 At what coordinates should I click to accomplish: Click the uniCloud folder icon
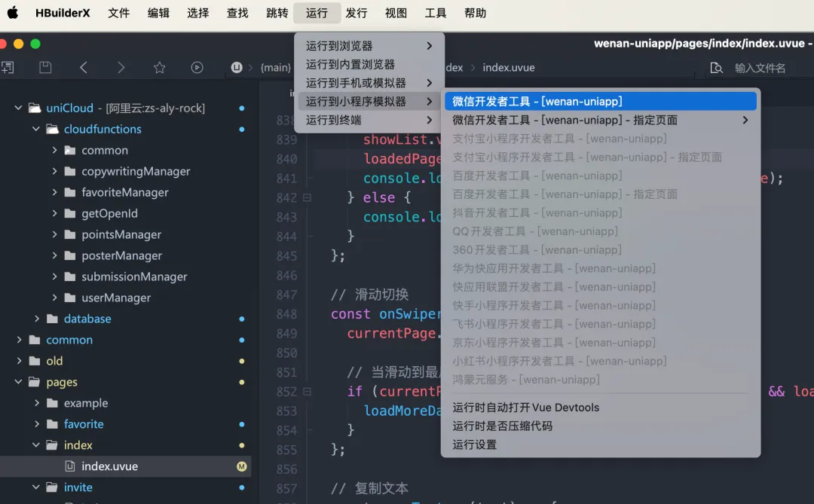(x=35, y=108)
